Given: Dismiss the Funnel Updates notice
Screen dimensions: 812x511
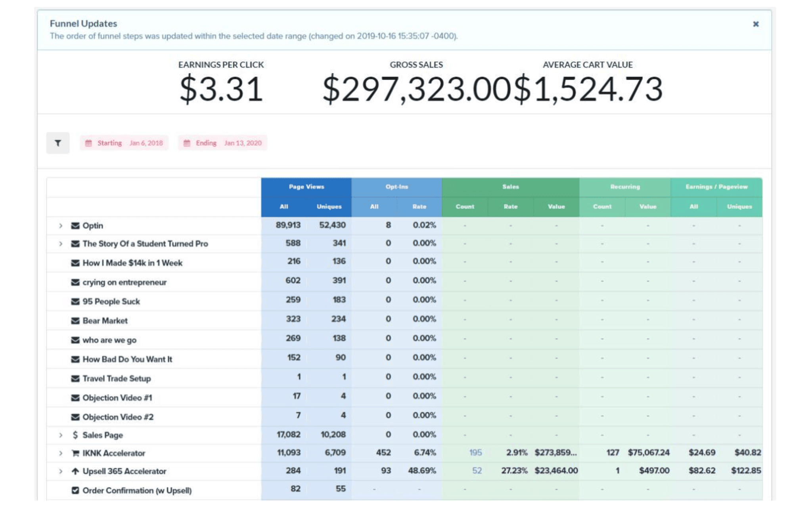Looking at the screenshot, I should [x=756, y=24].
